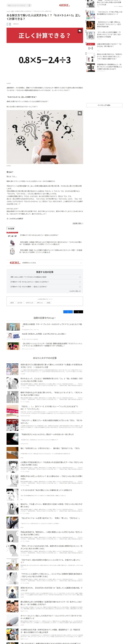This screenshot has height=644, width=129.
Task: Open related article かなりの難問…！空白に入る文字は
Action: click(x=45, y=287)
